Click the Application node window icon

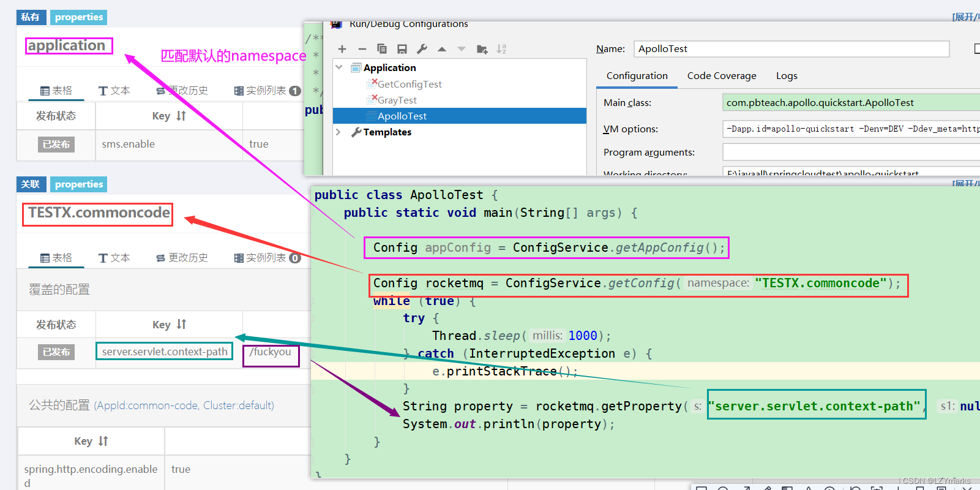tap(356, 67)
